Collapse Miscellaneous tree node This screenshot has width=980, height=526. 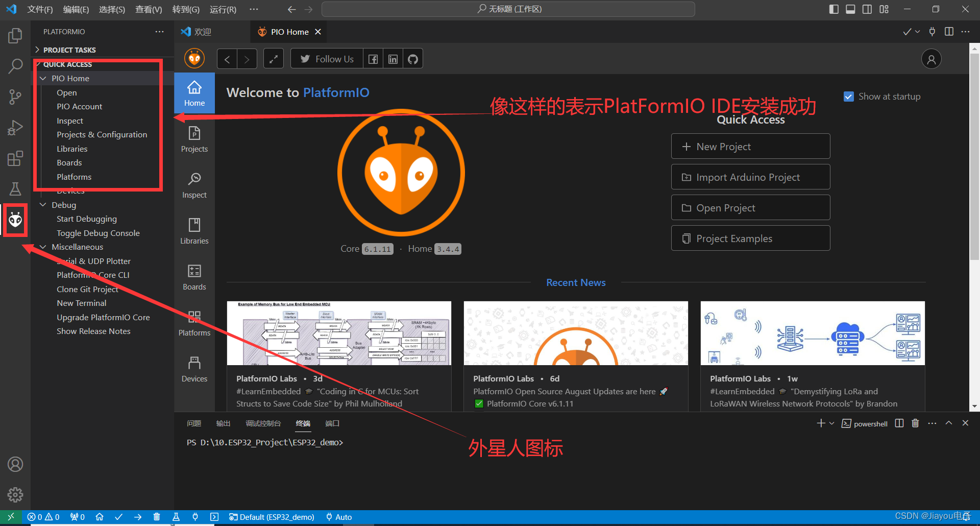pyautogui.click(x=43, y=247)
